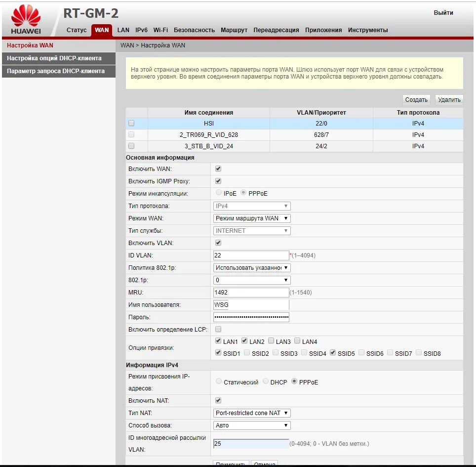This screenshot has height=467, width=476.
Task: Open Настройка опций DHCP-клиента sidebar item
Action: point(59,58)
